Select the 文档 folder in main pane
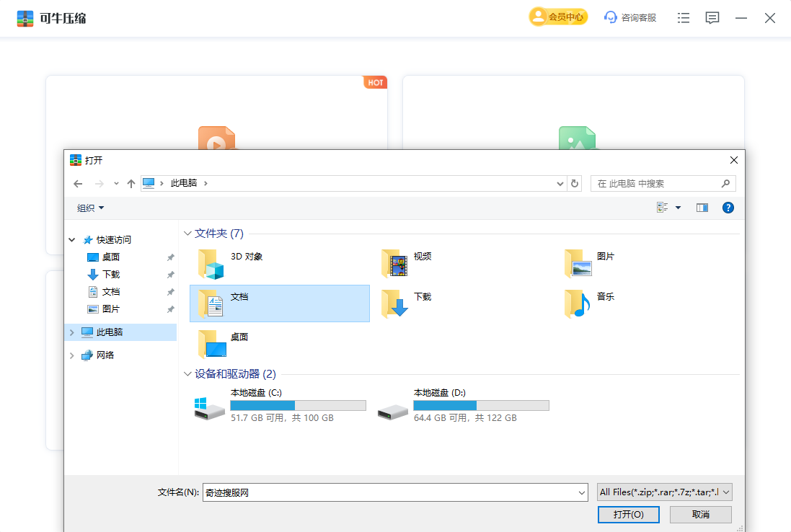The image size is (791, 532). coord(280,303)
